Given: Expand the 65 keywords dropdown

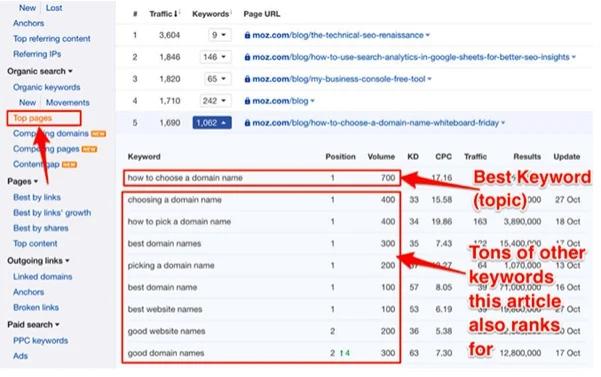Looking at the screenshot, I should pos(217,79).
